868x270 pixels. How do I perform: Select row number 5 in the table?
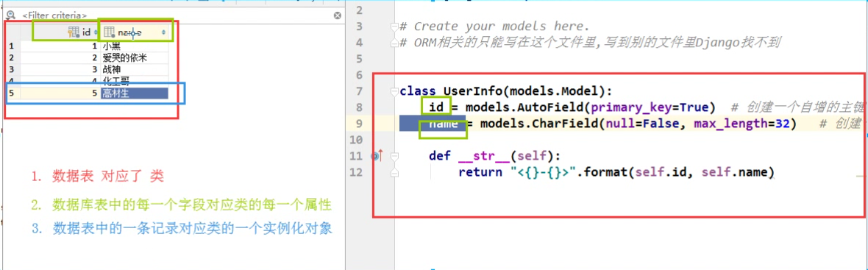click(11, 93)
